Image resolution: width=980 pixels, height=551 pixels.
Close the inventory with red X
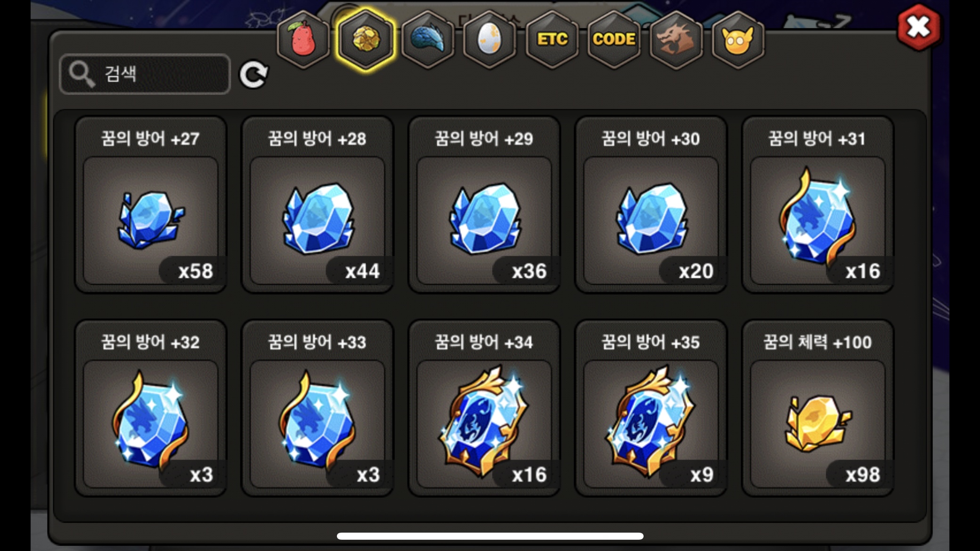coord(918,27)
